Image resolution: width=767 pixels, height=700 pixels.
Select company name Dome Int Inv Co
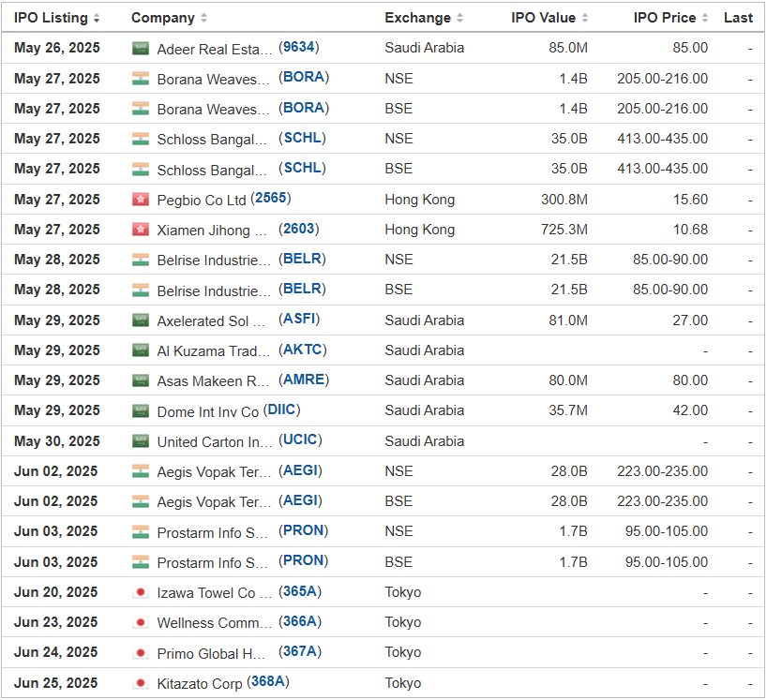click(208, 412)
